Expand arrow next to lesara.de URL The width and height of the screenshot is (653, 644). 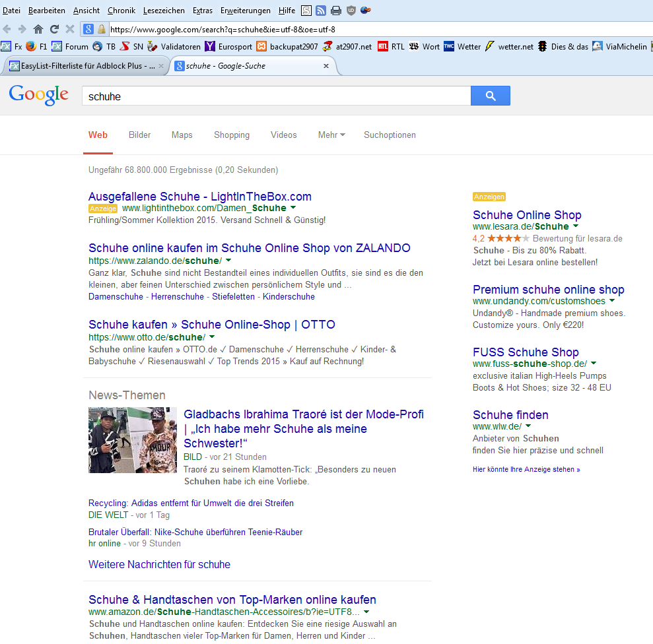point(576,226)
